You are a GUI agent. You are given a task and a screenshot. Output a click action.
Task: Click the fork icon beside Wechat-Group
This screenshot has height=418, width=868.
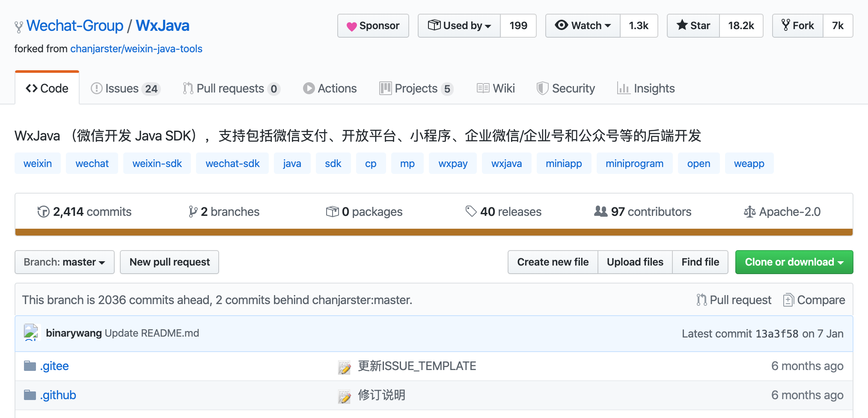(x=18, y=27)
